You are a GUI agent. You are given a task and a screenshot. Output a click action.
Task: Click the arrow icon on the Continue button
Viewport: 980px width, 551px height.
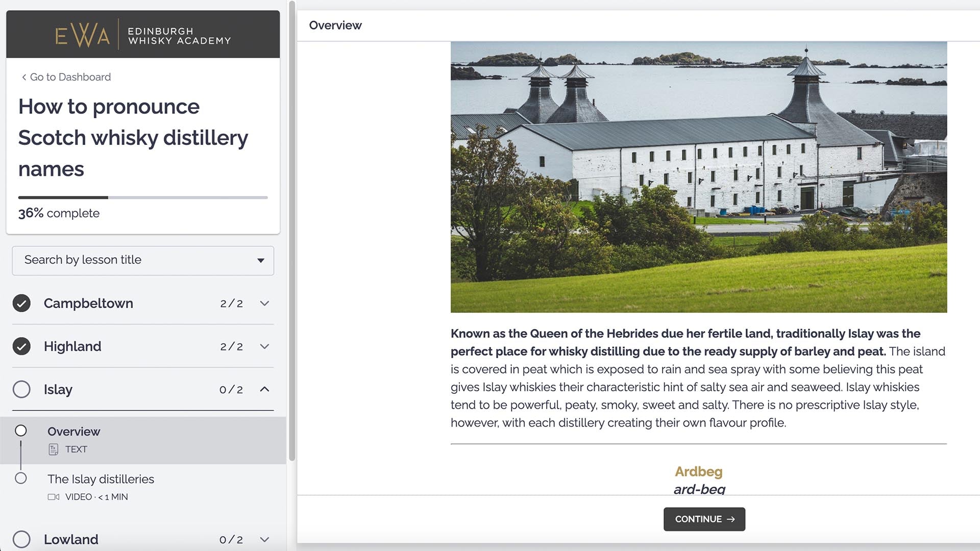point(731,519)
